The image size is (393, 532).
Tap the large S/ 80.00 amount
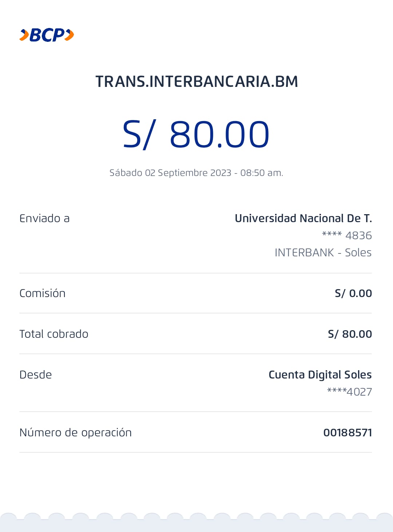(x=196, y=135)
